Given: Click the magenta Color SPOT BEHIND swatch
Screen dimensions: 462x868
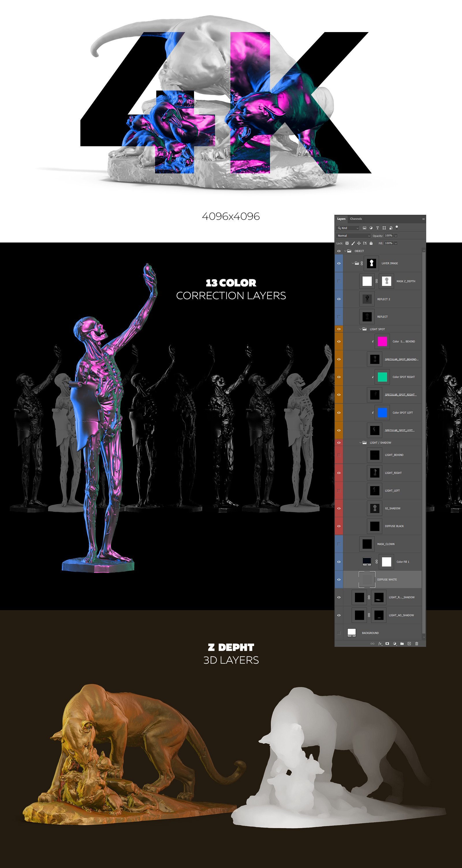Looking at the screenshot, I should click(382, 342).
